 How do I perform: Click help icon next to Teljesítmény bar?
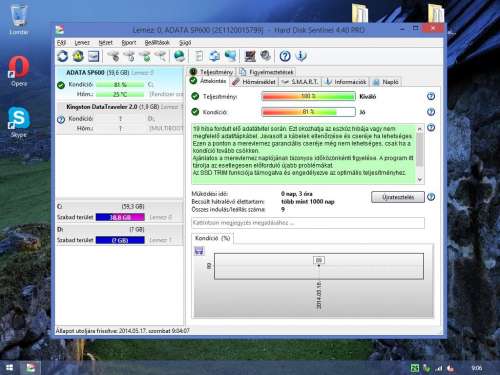[x=431, y=96]
